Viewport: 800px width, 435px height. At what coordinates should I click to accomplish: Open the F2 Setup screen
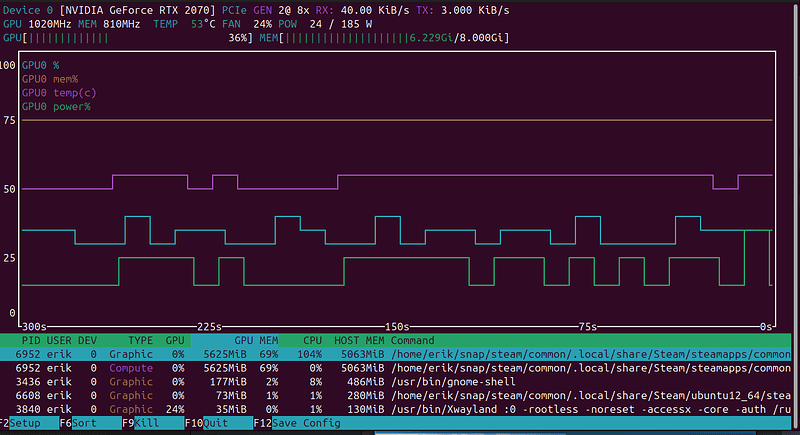coord(30,423)
